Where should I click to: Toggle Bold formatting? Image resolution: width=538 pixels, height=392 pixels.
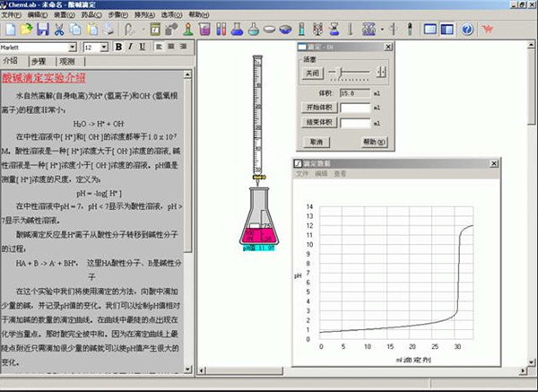tap(118, 47)
